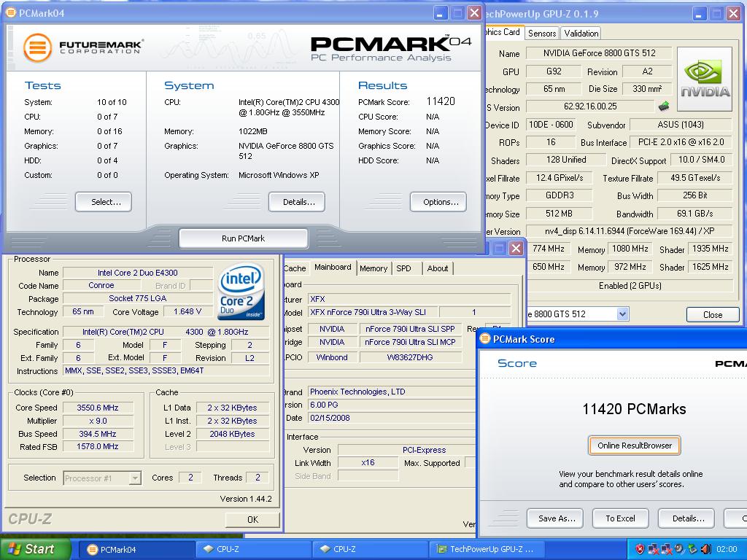Click the BIOS version field 62.92.16.00.25

tap(590, 106)
